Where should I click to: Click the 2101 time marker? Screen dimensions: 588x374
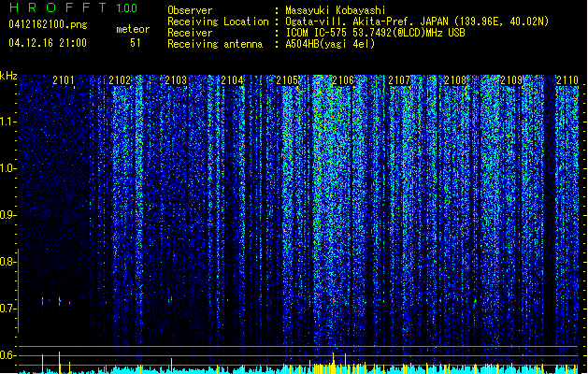tap(64, 80)
